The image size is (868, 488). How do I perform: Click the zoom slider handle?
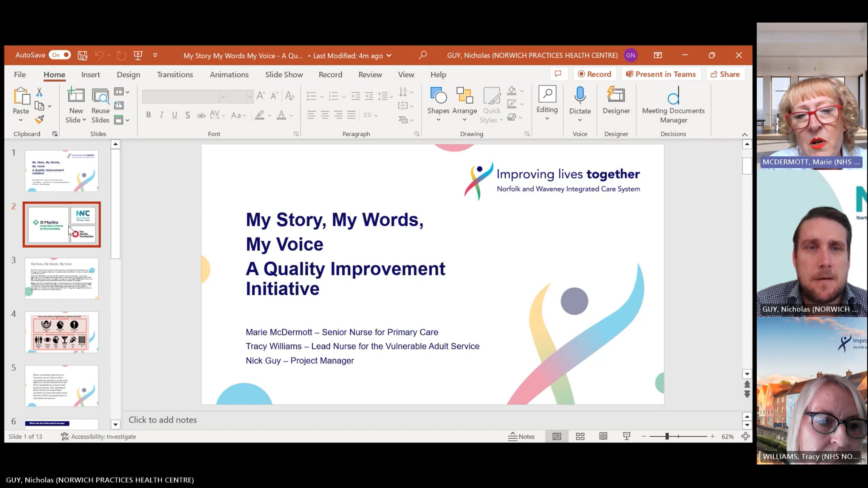667,436
